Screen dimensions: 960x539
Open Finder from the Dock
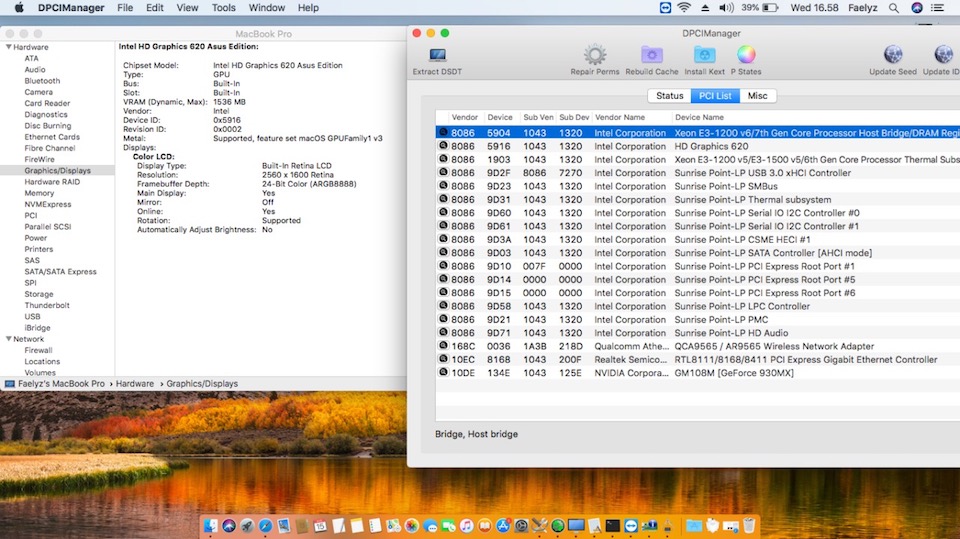pos(211,526)
